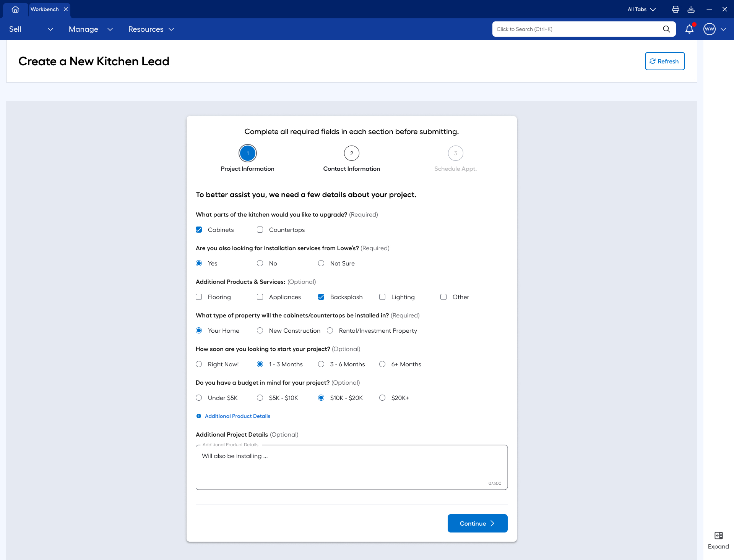The width and height of the screenshot is (734, 560).
Task: Check the Lighting checkbox
Action: point(382,297)
